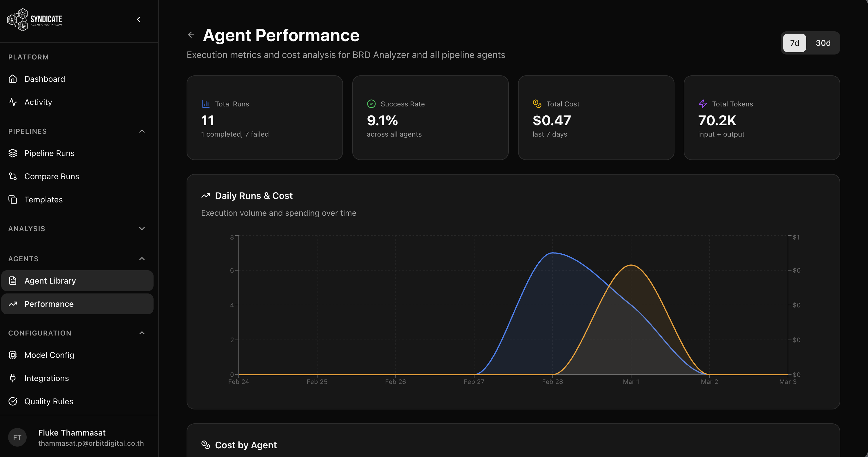Click the Feb 28 peak on chart
Screen dimensions: 868x457
point(552,253)
